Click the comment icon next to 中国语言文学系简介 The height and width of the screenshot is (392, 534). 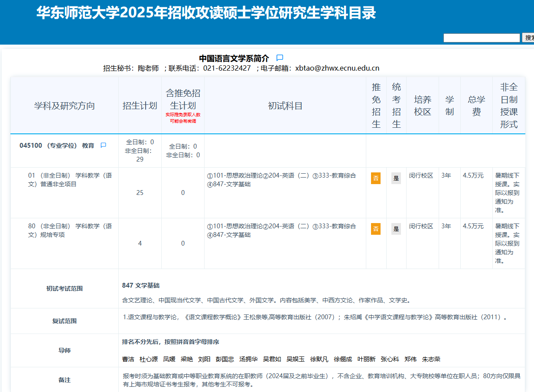[x=280, y=58]
